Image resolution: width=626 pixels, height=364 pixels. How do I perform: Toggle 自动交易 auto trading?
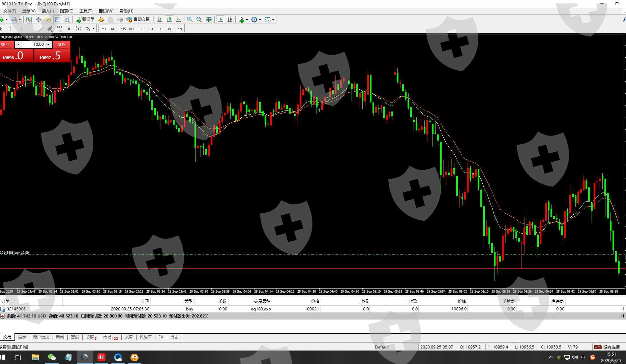[x=138, y=20]
